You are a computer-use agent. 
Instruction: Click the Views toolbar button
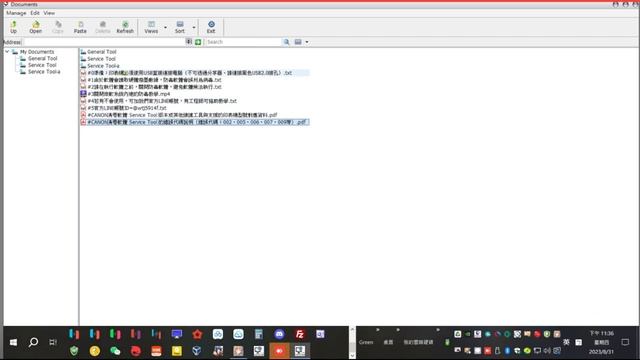[x=151, y=27]
